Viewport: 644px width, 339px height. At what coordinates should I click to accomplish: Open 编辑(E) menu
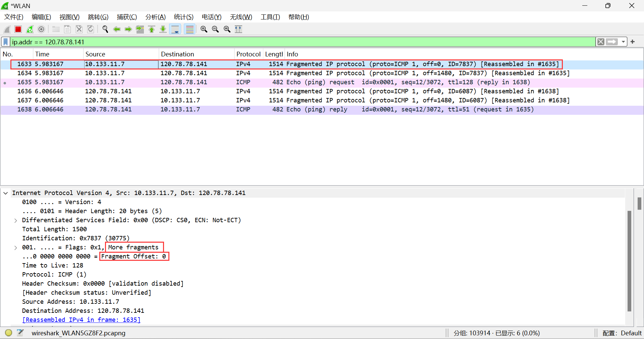(x=41, y=17)
